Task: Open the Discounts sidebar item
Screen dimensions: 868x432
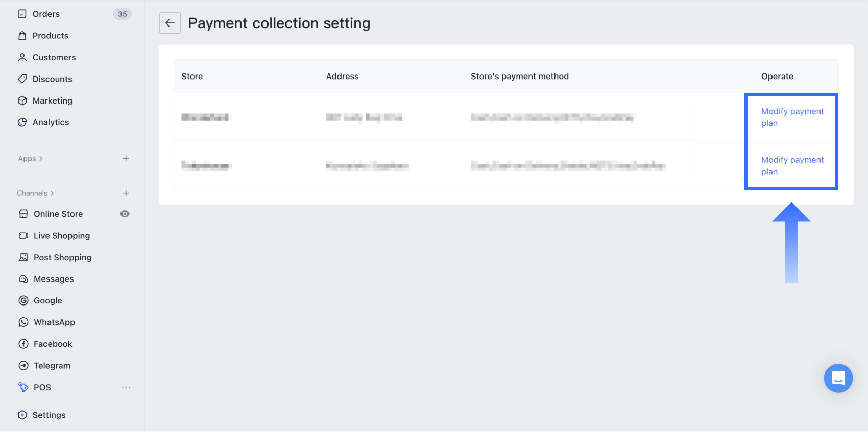Action: pos(52,79)
